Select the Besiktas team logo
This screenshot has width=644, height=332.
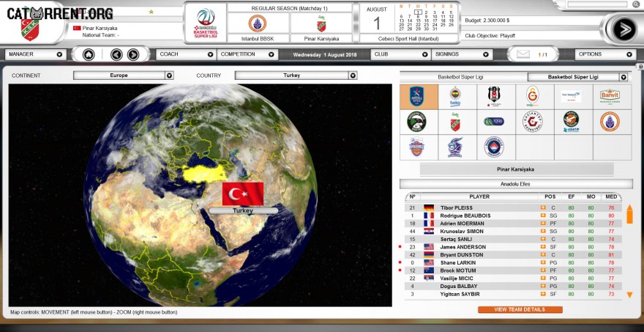[495, 97]
